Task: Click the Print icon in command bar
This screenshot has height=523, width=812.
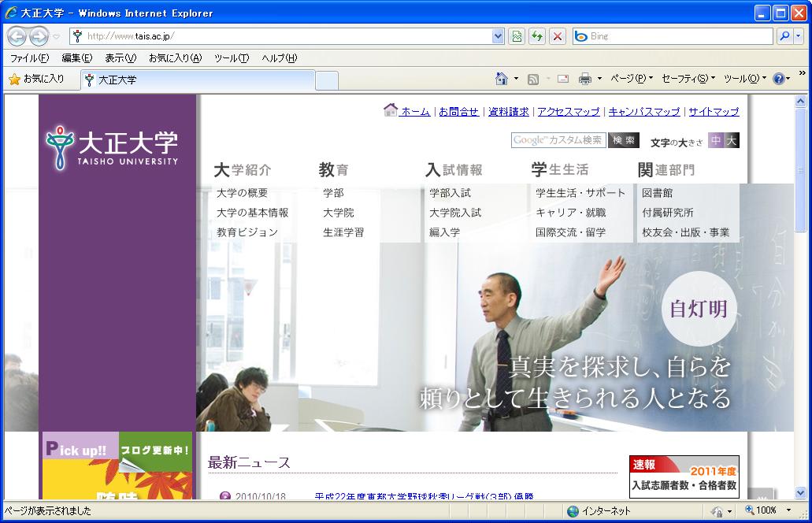Action: click(x=585, y=79)
